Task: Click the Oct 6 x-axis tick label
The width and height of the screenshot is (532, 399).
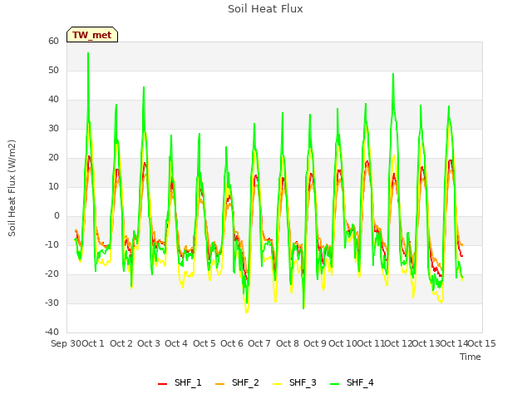Action: (232, 343)
